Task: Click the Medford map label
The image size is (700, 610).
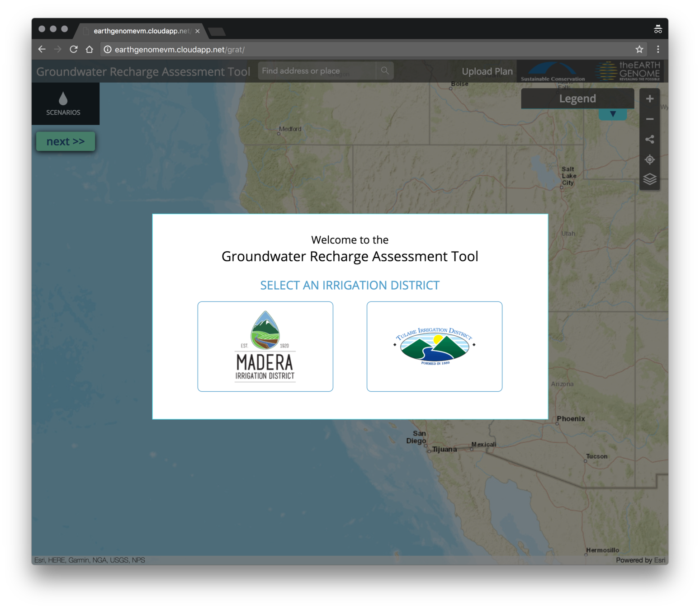Action: coord(290,129)
